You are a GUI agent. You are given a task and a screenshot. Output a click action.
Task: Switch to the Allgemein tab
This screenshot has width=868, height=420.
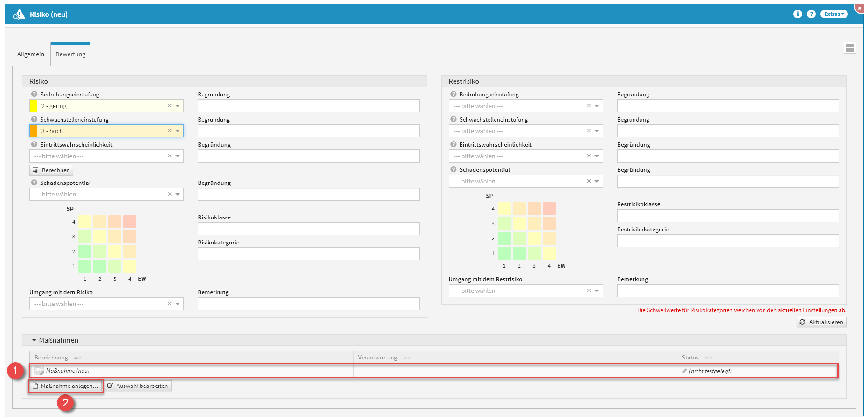pyautogui.click(x=31, y=54)
